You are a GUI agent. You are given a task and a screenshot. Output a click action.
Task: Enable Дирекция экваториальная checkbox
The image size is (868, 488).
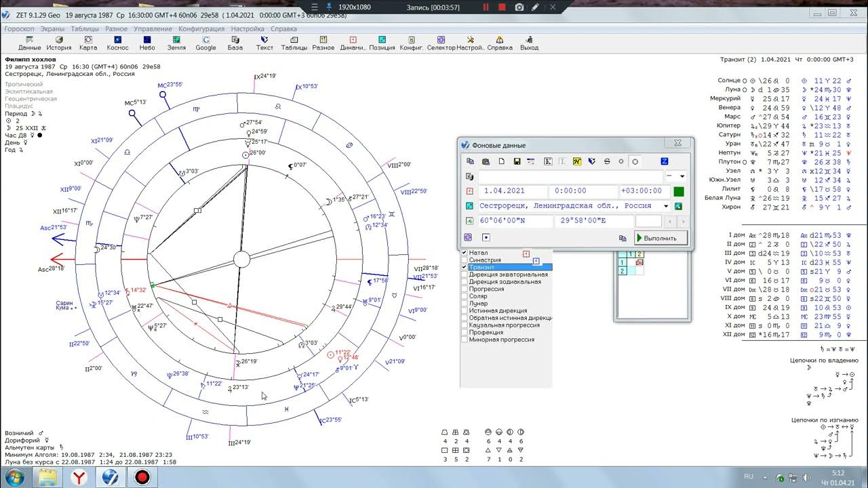[465, 274]
